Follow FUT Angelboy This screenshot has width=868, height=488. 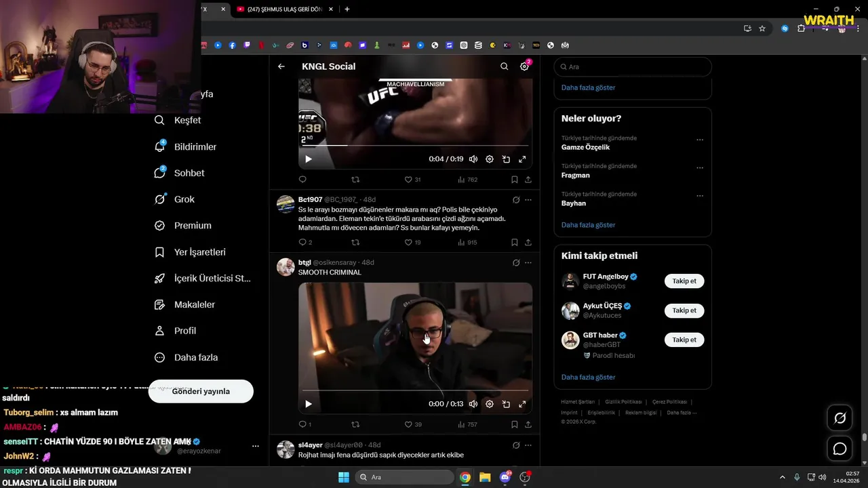click(684, 281)
